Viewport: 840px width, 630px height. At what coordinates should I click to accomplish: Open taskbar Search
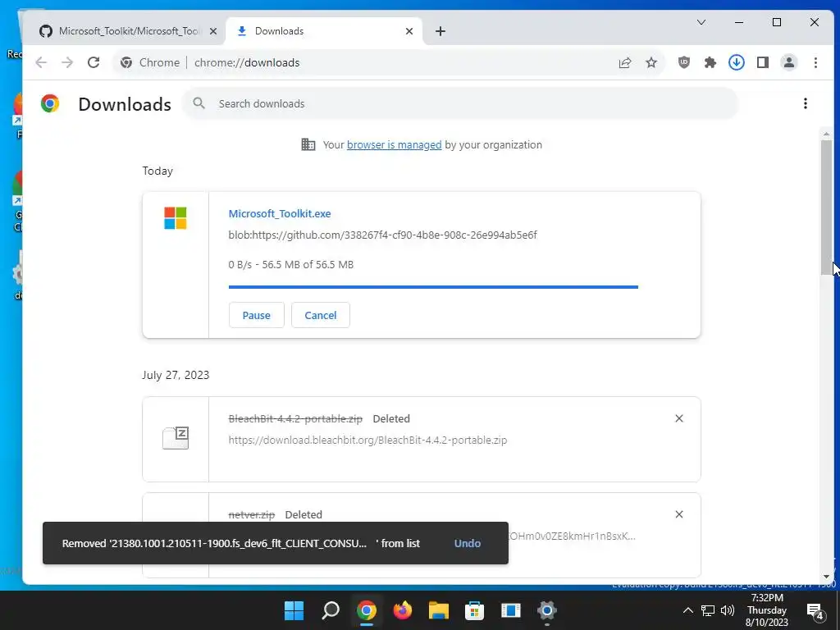coord(331,610)
